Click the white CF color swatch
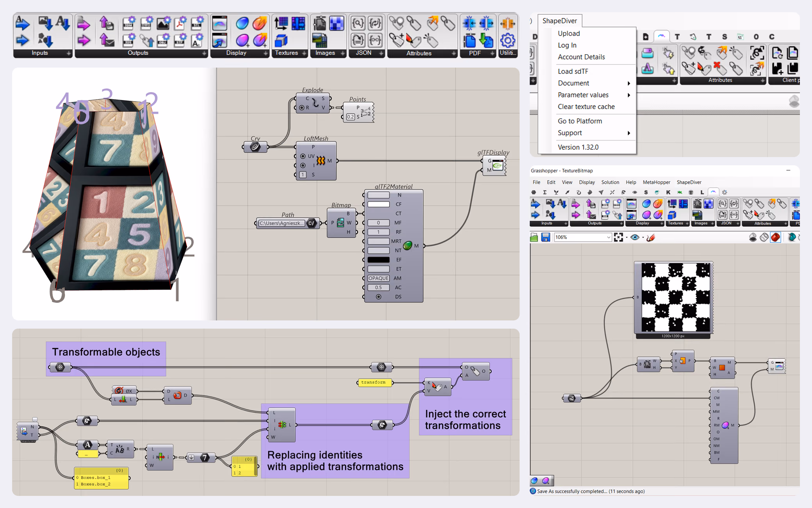Image resolution: width=812 pixels, height=508 pixels. [x=378, y=204]
